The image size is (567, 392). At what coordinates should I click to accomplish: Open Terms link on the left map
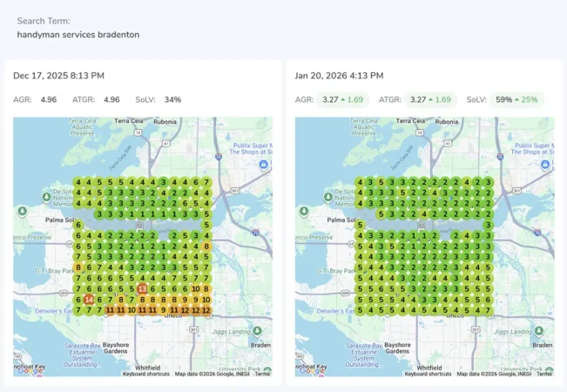click(x=262, y=374)
